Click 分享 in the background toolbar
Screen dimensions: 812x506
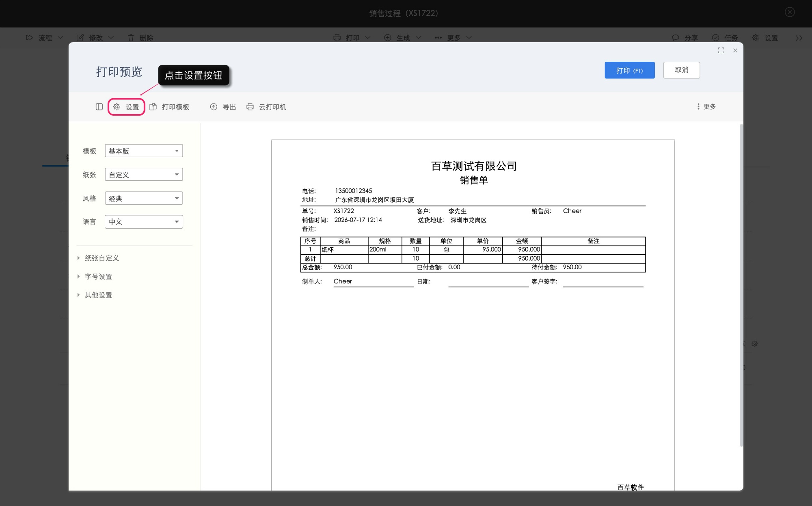pyautogui.click(x=685, y=38)
